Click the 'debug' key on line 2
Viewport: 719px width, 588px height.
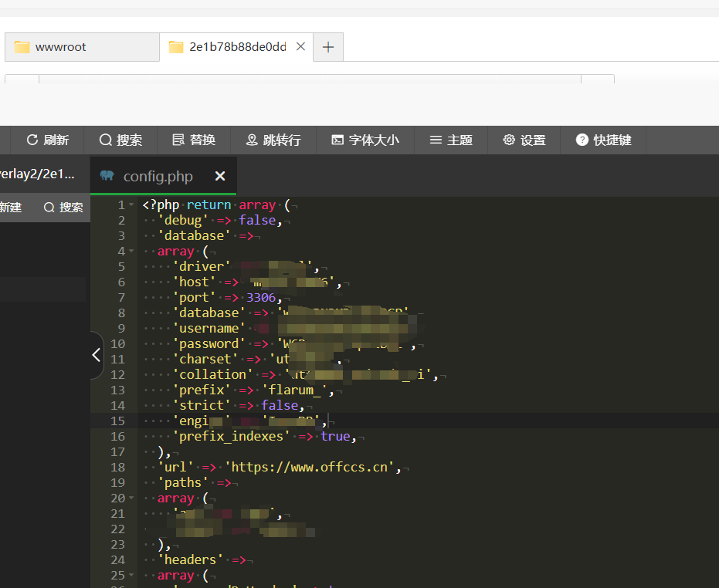pos(183,221)
